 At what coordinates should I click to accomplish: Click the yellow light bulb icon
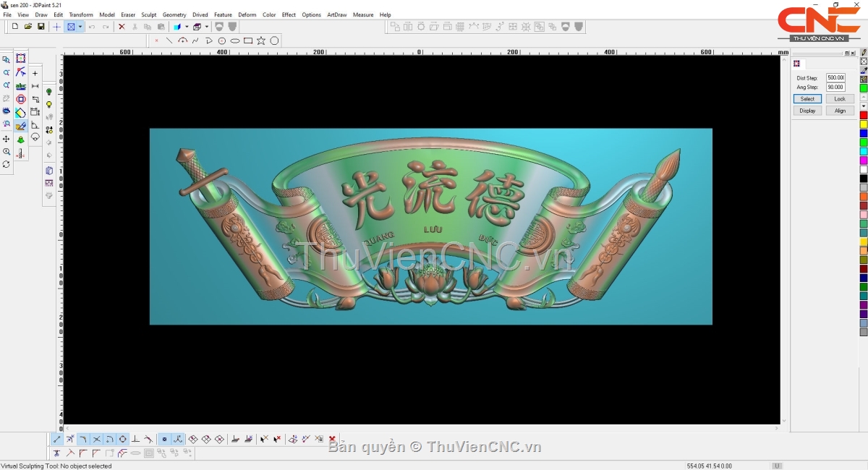(x=49, y=105)
